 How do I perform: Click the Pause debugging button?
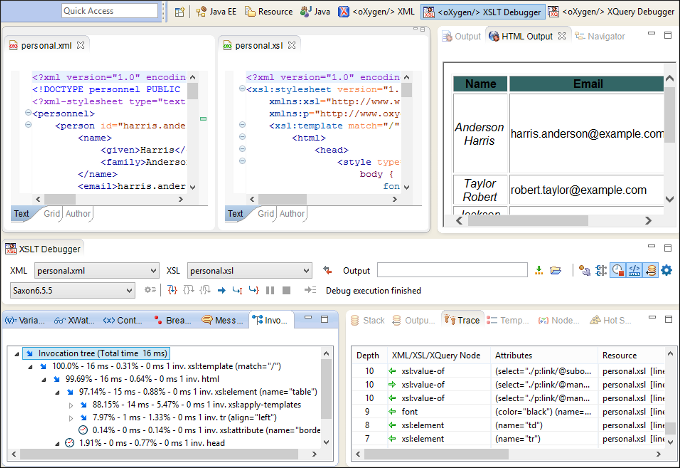click(x=270, y=290)
